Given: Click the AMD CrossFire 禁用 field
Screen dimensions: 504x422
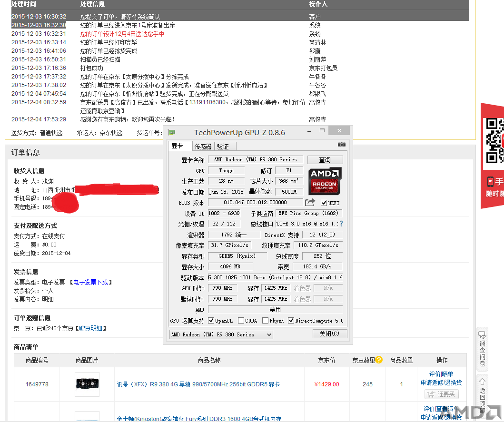Looking at the screenshot, I should tap(275, 309).
